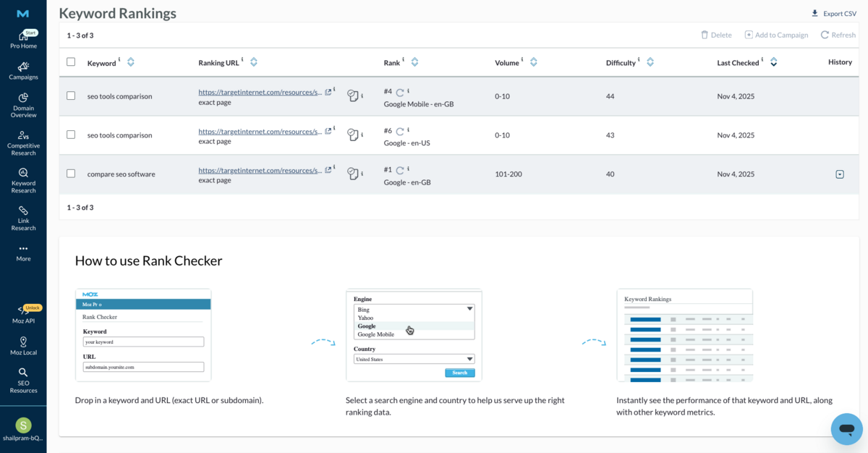This screenshot has width=868, height=453.
Task: Open targetinternet URL in #6 rank row
Action: (x=260, y=132)
